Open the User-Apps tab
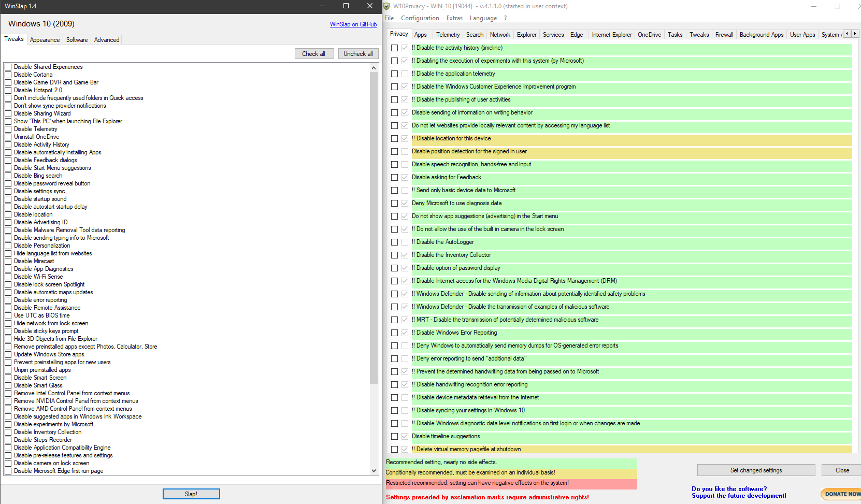Image resolution: width=861 pixels, height=504 pixels. pyautogui.click(x=802, y=35)
